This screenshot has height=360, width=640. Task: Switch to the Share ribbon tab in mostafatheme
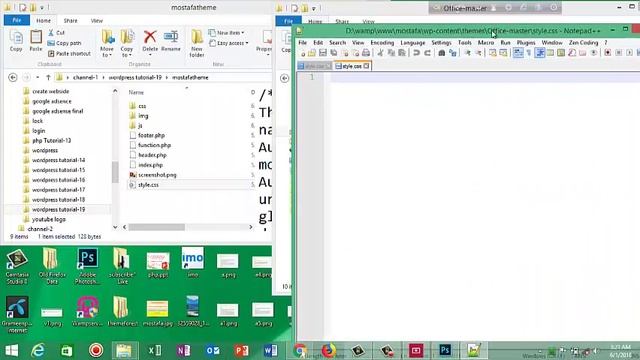coord(70,20)
